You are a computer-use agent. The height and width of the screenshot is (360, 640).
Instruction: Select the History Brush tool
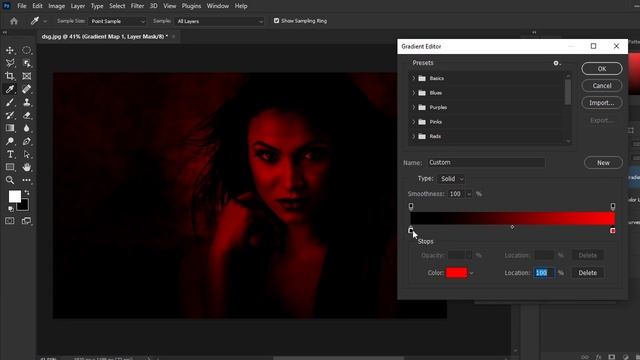[x=10, y=115]
